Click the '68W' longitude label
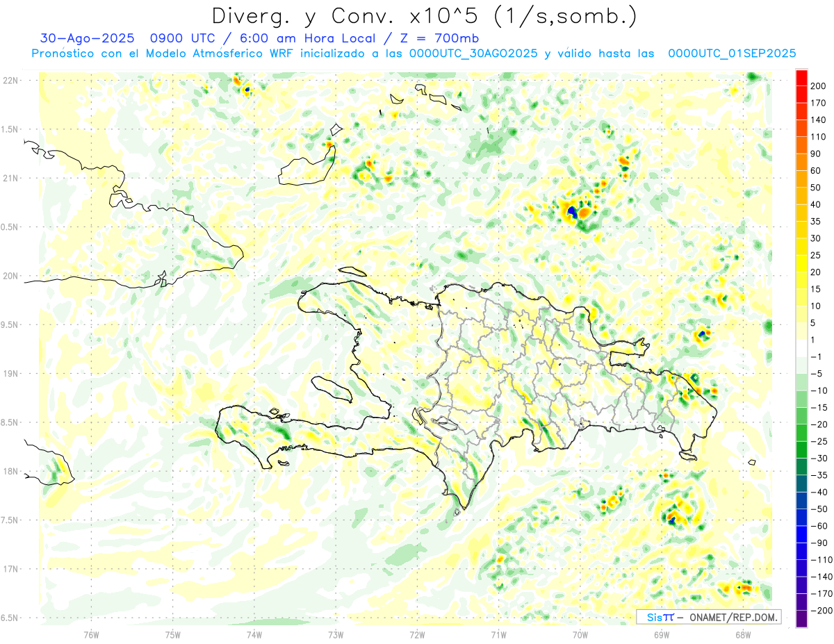The width and height of the screenshot is (834, 644). point(743,634)
